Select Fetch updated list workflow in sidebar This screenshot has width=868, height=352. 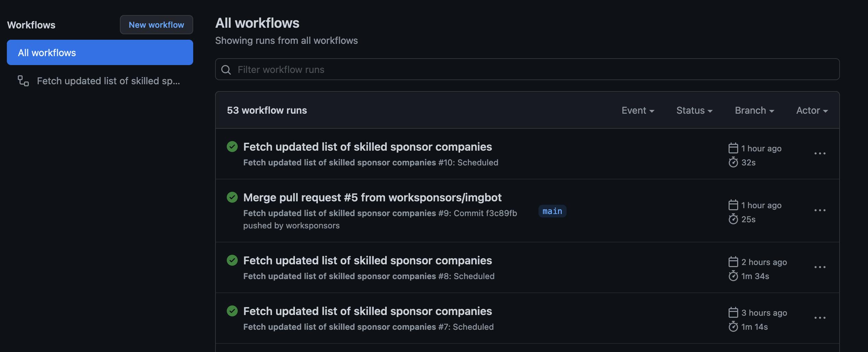(x=108, y=81)
